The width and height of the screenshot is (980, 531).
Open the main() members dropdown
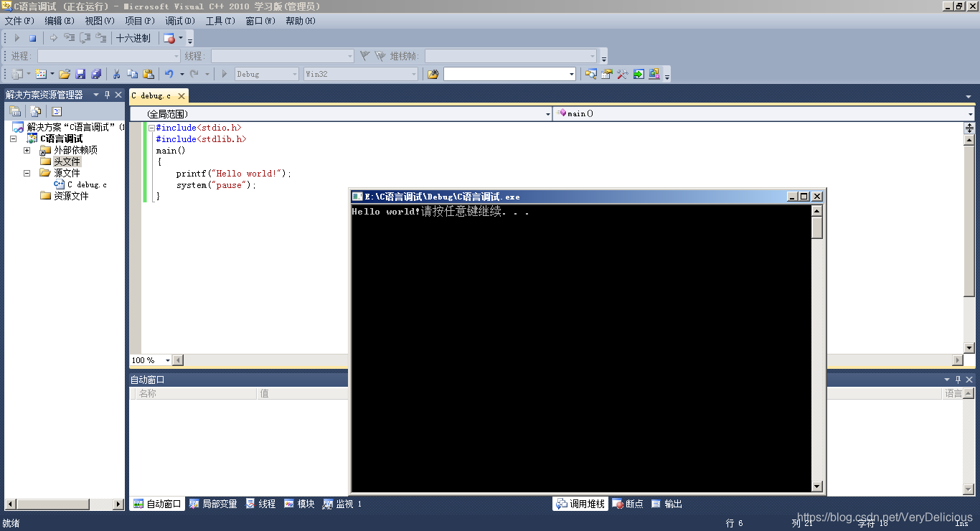[971, 113]
